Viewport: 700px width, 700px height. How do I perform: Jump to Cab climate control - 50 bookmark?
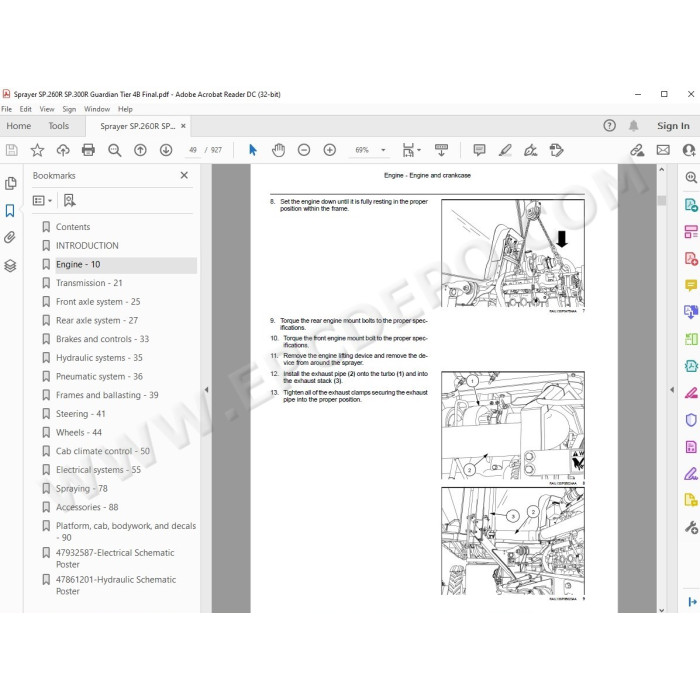(x=103, y=451)
